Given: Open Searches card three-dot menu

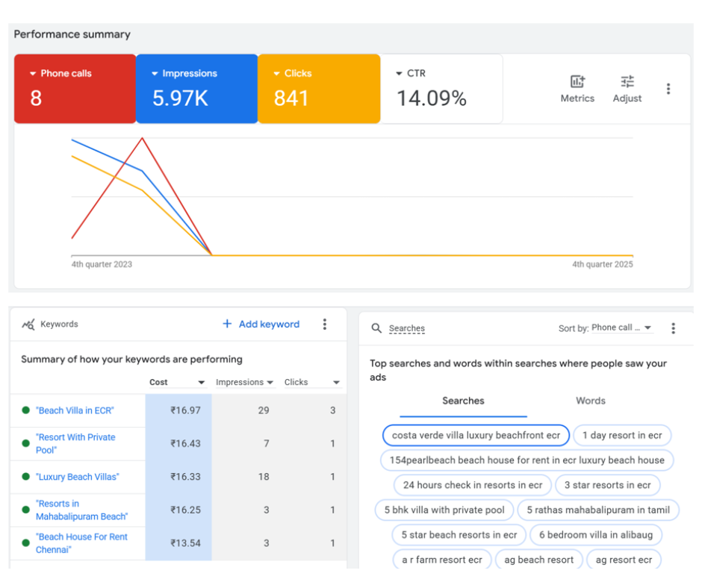Looking at the screenshot, I should tap(673, 328).
